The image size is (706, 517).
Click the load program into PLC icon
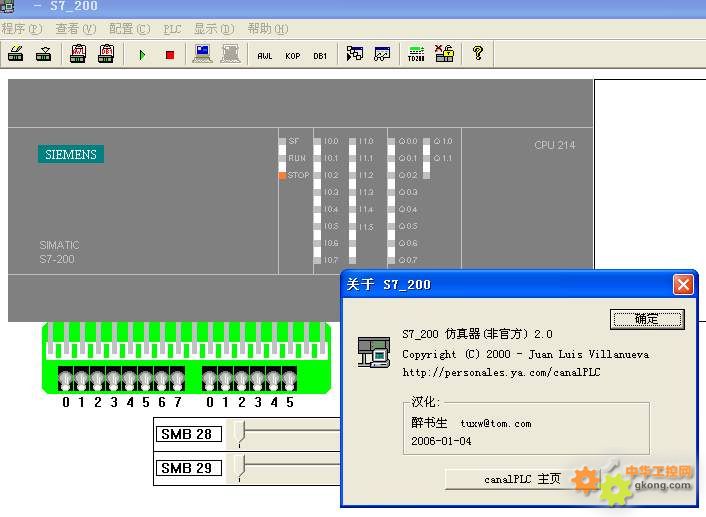click(x=16, y=54)
